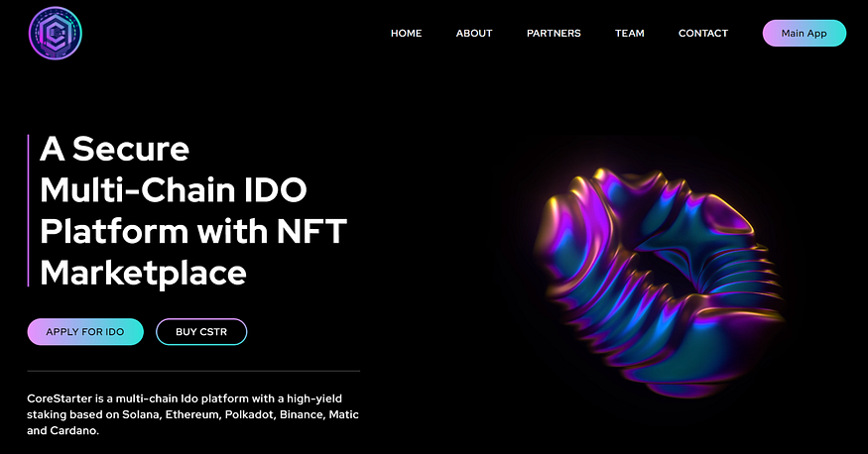This screenshot has width=868, height=454.
Task: Click the "Platform with NFT" headline line
Action: coord(193,231)
